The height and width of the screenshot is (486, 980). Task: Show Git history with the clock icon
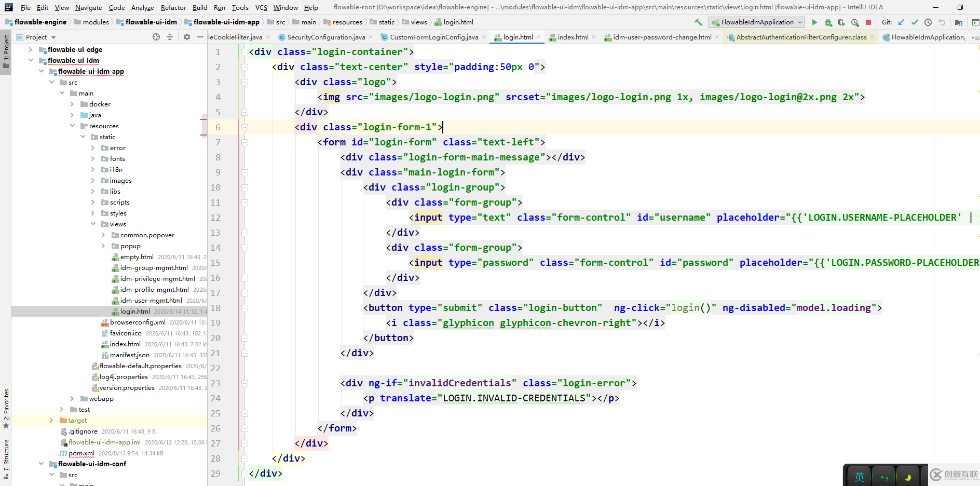pyautogui.click(x=928, y=22)
